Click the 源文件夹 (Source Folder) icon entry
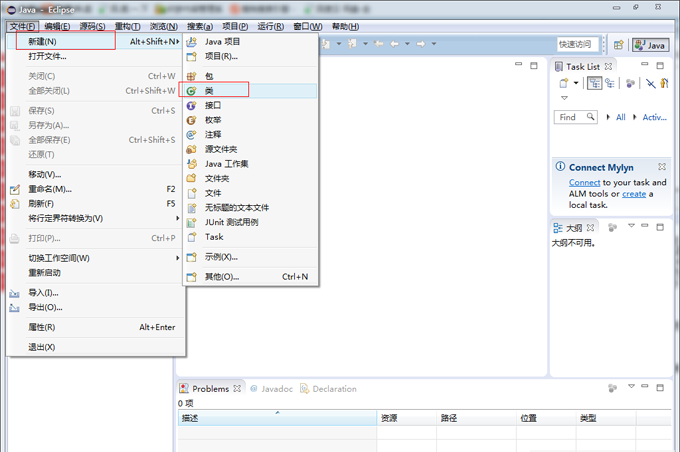The image size is (680, 452). point(192,149)
